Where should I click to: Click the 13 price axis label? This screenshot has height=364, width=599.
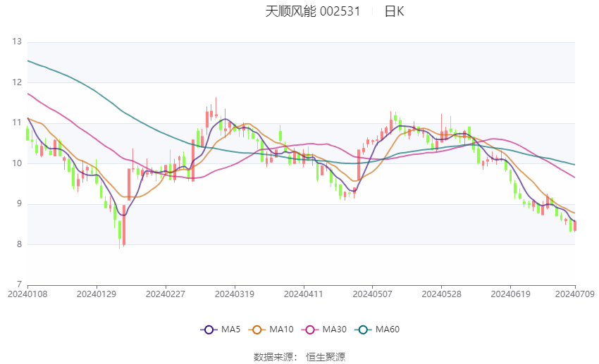coord(17,42)
